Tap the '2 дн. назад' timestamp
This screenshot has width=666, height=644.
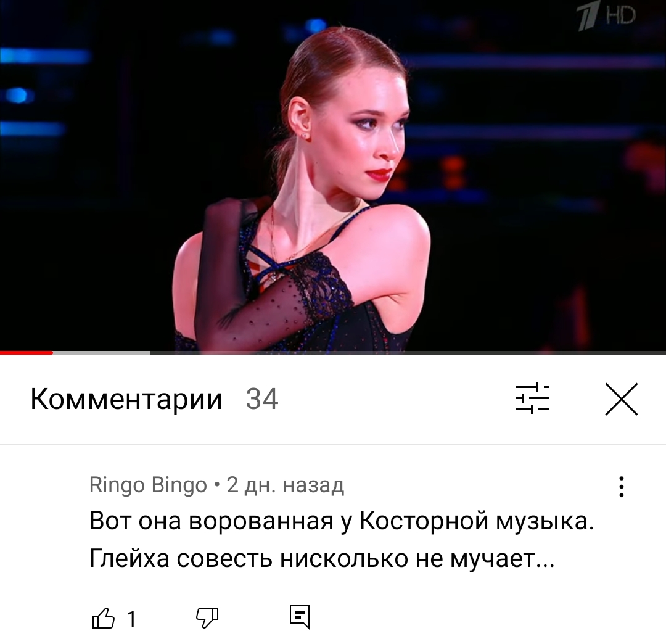286,485
